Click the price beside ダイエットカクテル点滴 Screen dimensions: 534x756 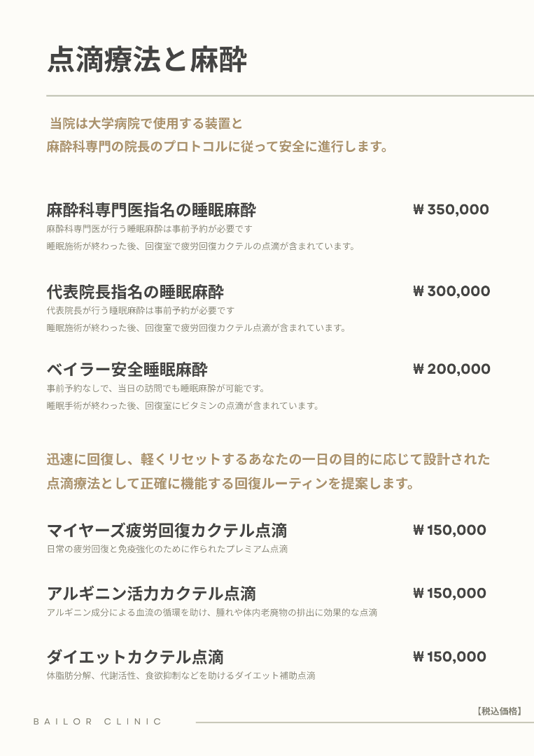click(449, 657)
